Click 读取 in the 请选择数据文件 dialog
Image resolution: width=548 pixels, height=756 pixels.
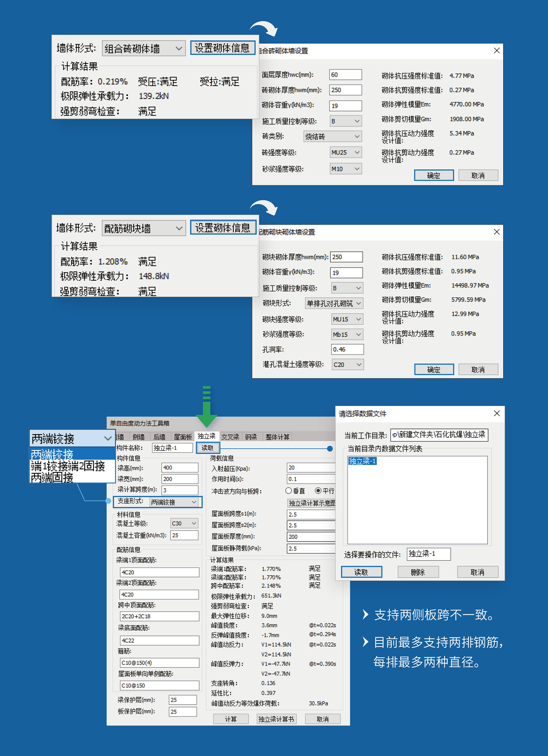pyautogui.click(x=361, y=572)
